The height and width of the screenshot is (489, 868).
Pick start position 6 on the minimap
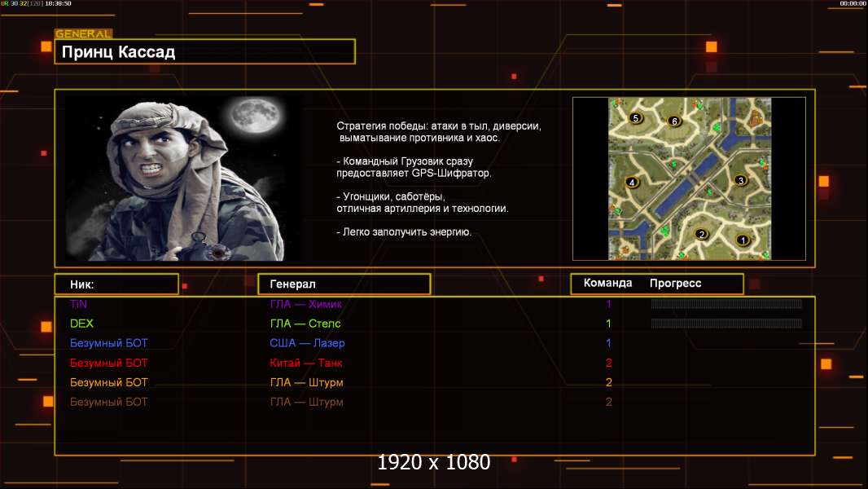[673, 121]
